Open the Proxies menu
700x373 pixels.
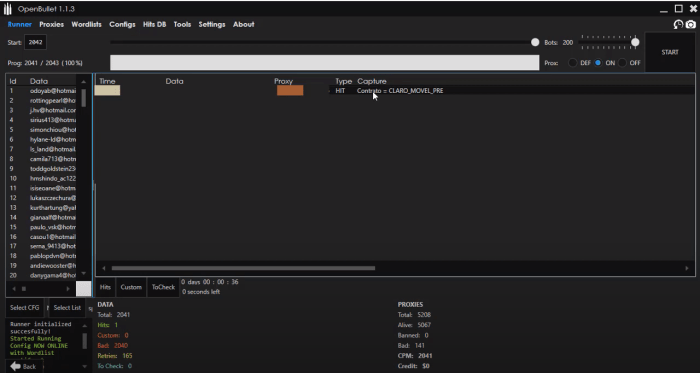click(51, 25)
